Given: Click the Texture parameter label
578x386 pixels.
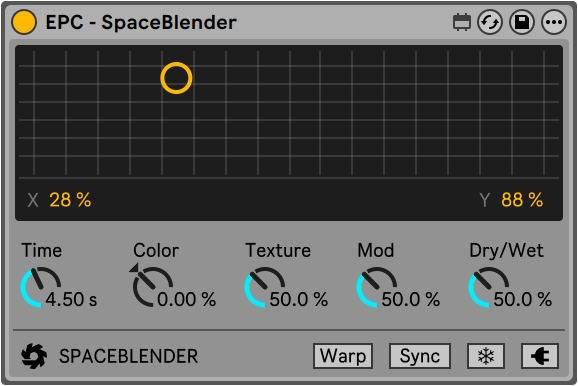Looking at the screenshot, I should tap(278, 250).
